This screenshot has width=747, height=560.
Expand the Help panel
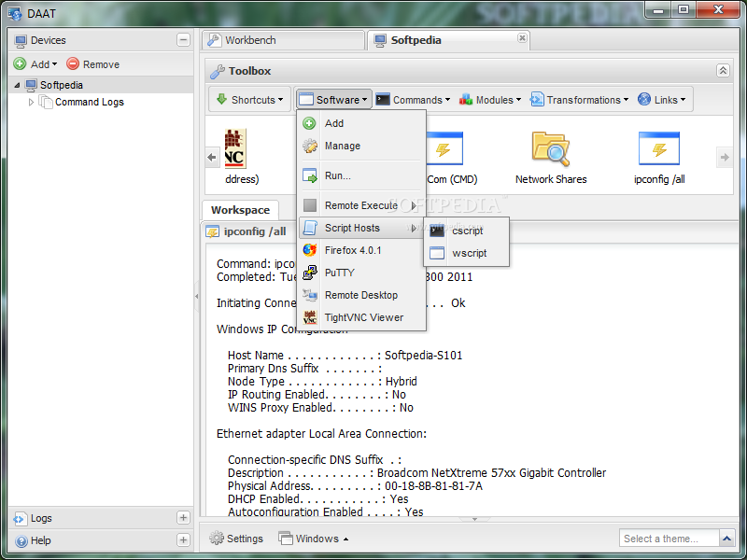click(183, 540)
